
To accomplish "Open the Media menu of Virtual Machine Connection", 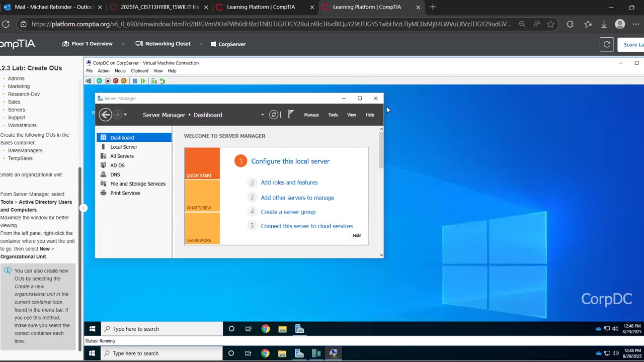I will pos(120,71).
